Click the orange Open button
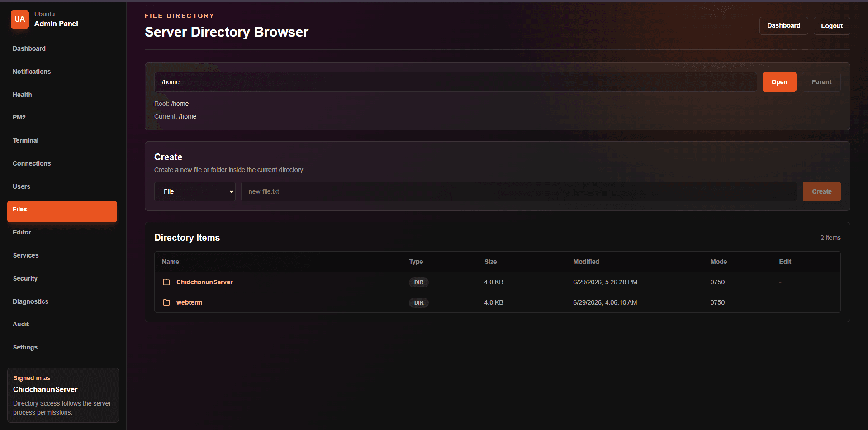This screenshot has width=868, height=430. 779,82
